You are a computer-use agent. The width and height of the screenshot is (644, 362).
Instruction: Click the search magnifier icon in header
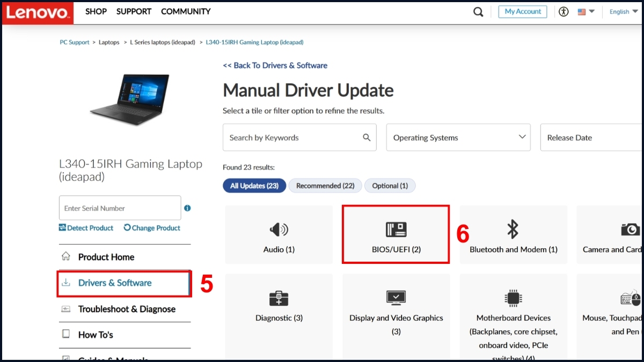pyautogui.click(x=478, y=12)
